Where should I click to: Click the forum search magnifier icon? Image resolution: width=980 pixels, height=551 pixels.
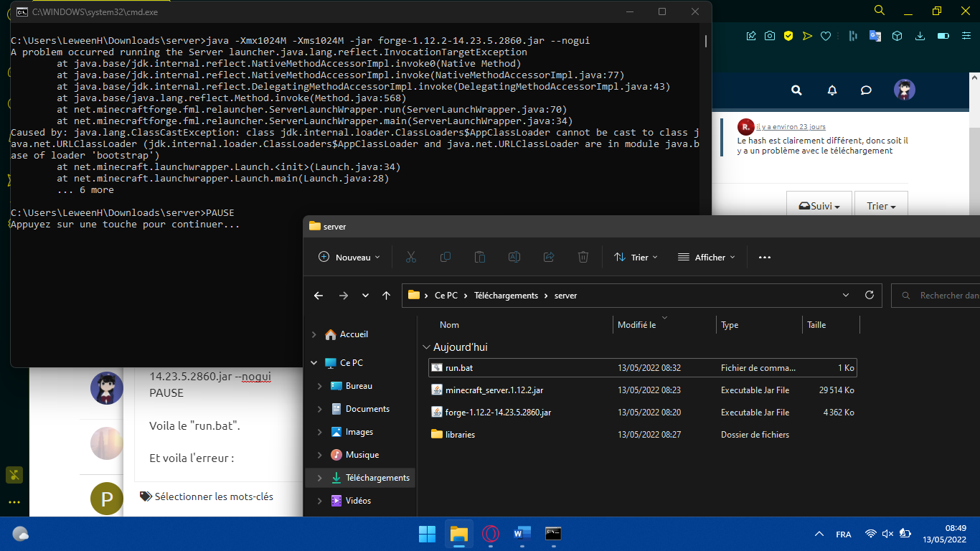click(x=796, y=90)
